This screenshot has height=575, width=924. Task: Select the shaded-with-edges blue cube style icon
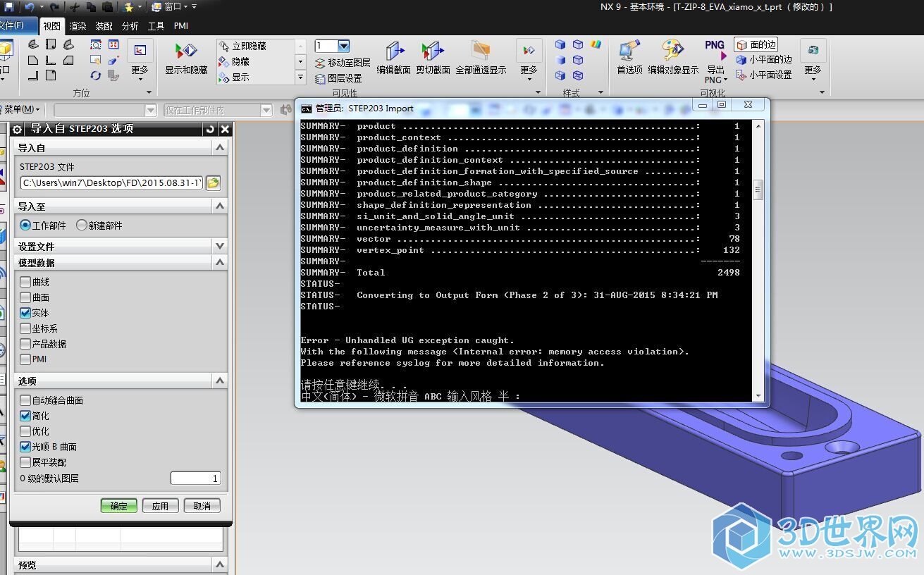pos(560,44)
